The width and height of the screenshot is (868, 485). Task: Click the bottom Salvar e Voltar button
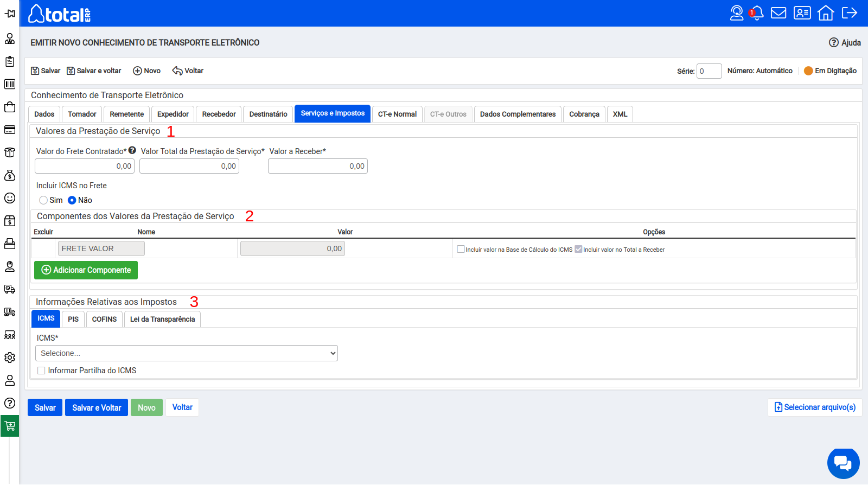point(97,407)
